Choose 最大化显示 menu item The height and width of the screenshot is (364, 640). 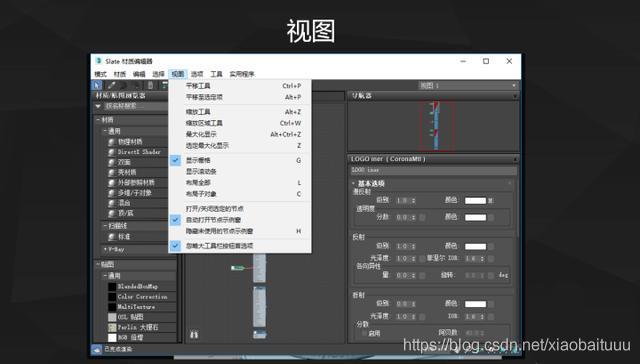click(240, 134)
